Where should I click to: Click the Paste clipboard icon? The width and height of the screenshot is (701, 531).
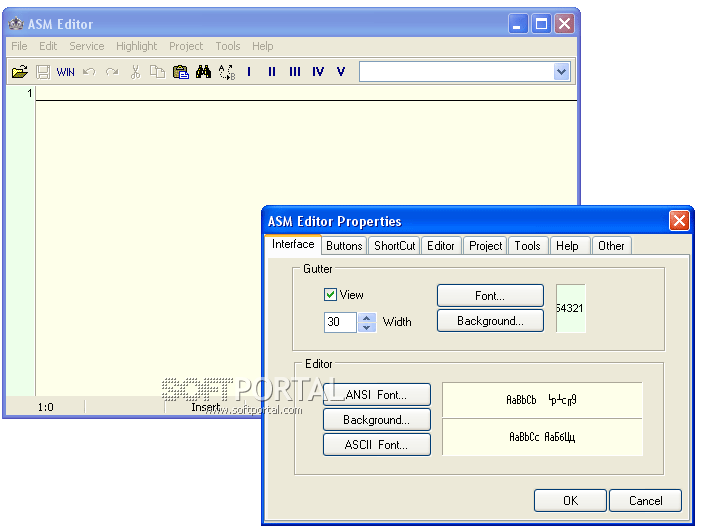tap(181, 72)
